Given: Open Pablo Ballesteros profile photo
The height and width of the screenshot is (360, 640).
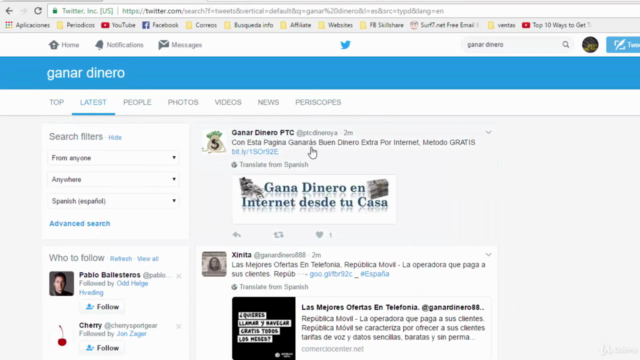Looking at the screenshot, I should (62, 284).
